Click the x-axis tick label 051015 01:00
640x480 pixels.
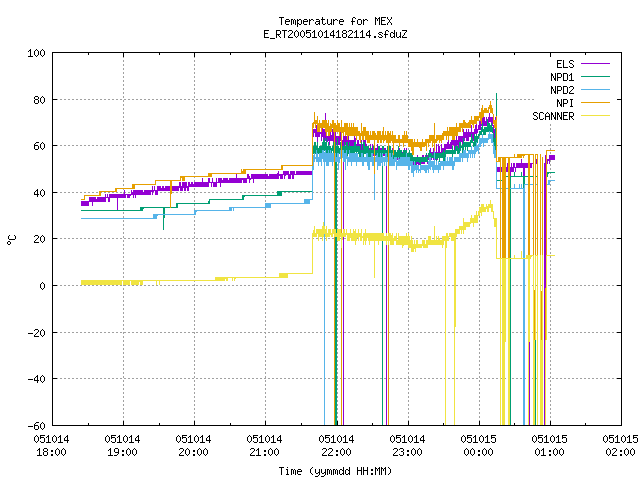point(549,446)
